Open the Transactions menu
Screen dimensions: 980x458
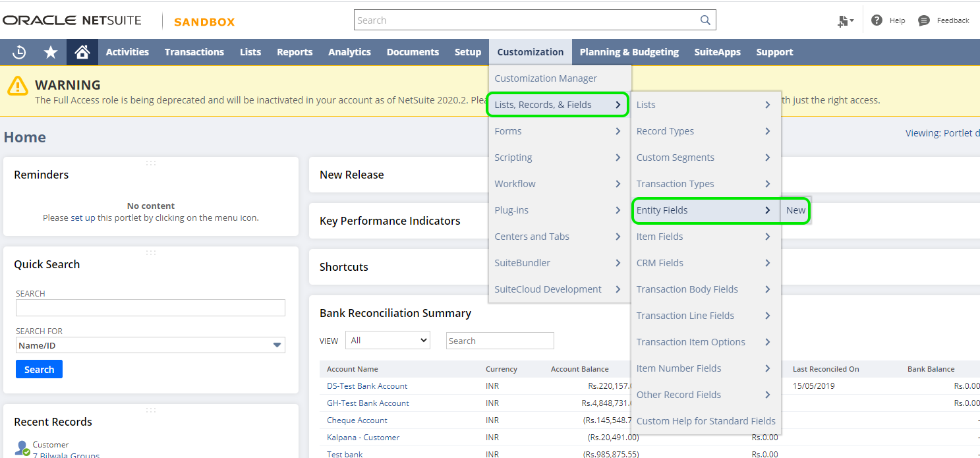pyautogui.click(x=194, y=52)
